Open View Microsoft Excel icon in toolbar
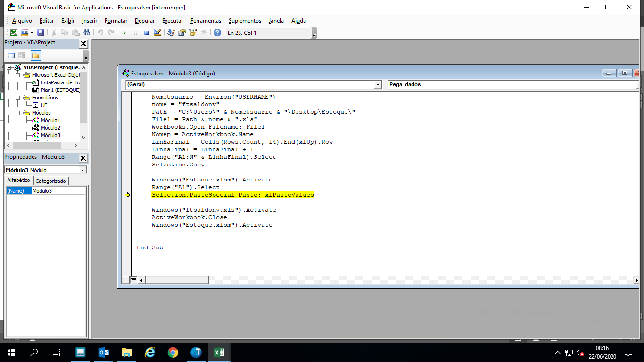The image size is (644, 362). [14, 33]
